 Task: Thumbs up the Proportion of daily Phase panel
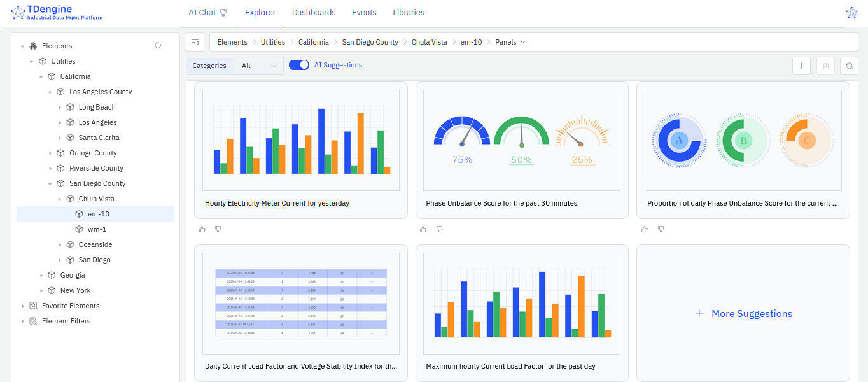click(645, 229)
